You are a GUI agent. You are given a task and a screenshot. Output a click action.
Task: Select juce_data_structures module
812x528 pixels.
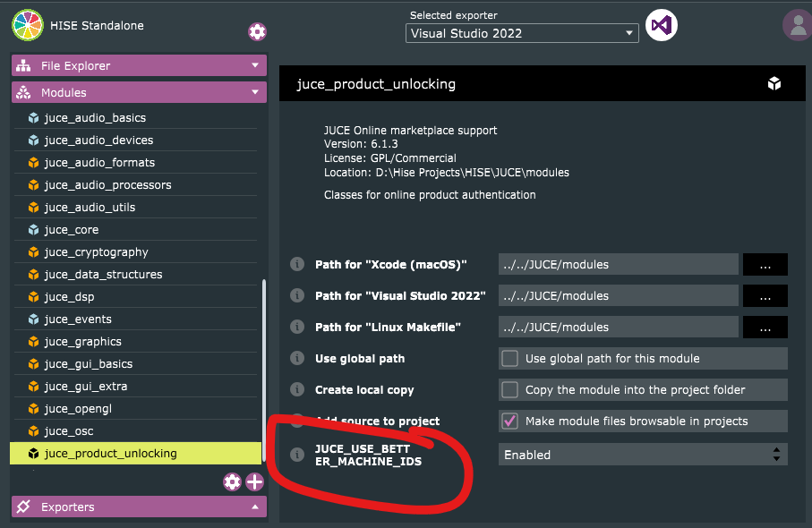pos(136,275)
